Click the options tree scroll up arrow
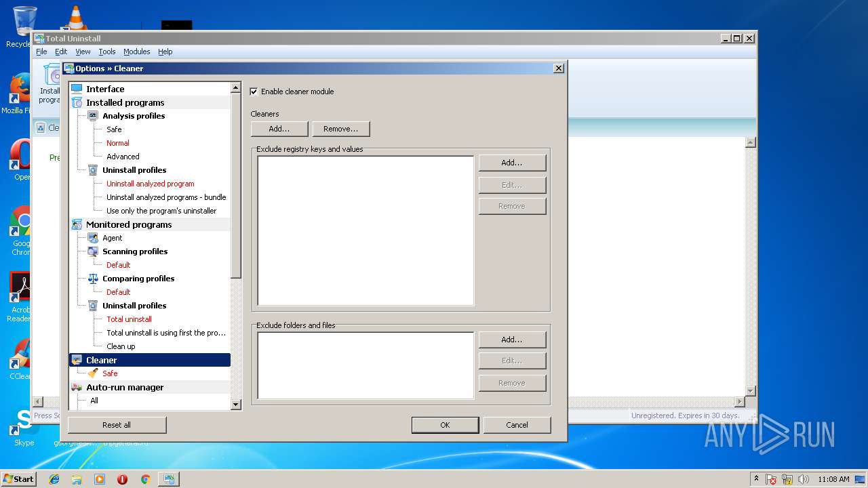The width and height of the screenshot is (868, 488). [x=236, y=87]
